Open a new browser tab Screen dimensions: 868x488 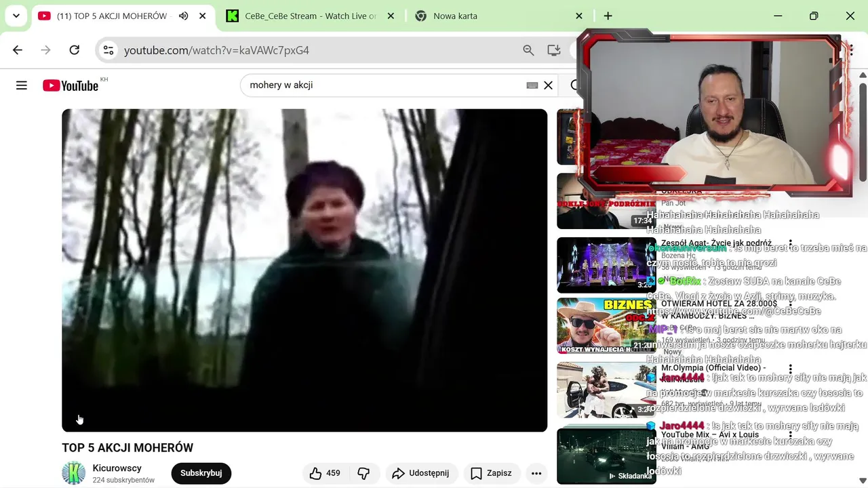click(x=608, y=16)
